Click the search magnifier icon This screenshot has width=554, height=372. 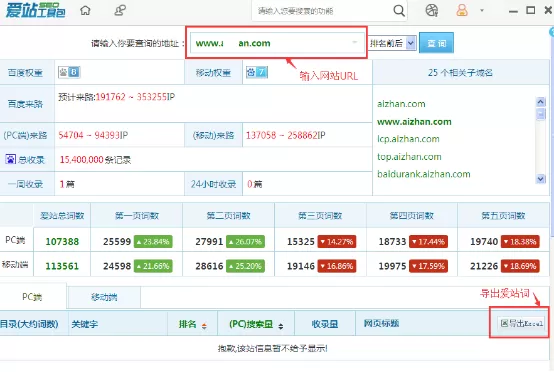tap(399, 11)
